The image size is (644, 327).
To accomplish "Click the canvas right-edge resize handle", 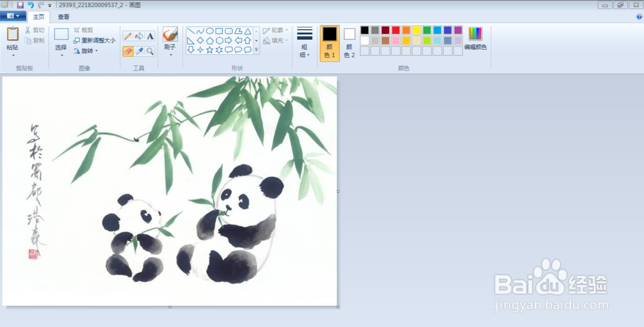I will 338,191.
